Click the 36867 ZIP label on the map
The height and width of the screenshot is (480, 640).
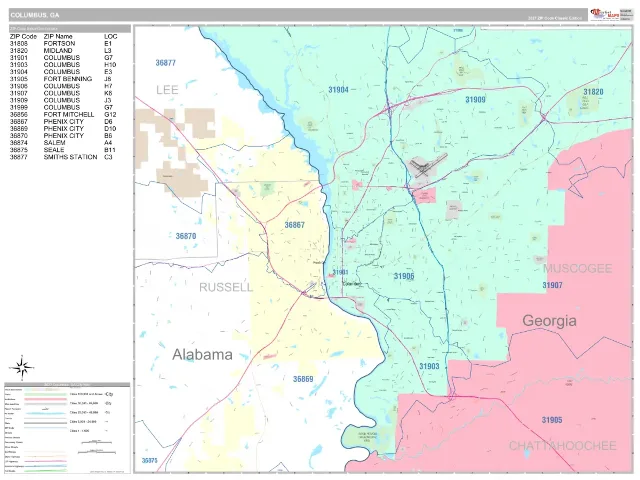coord(294,225)
